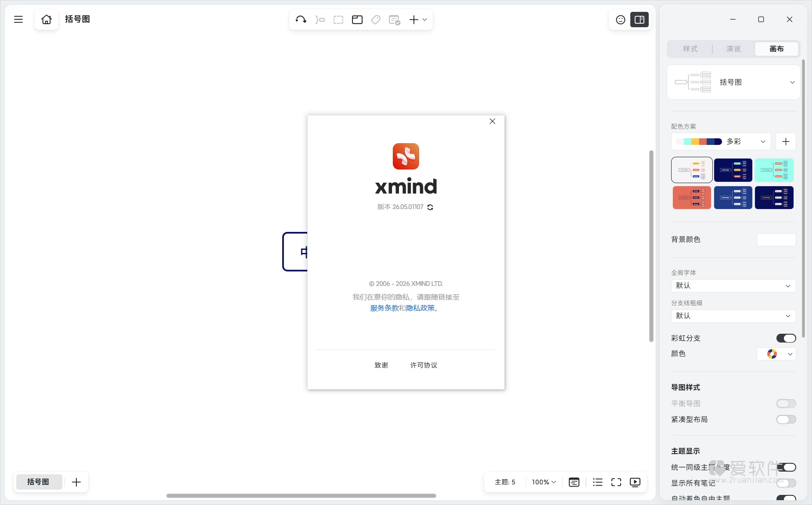Expand the 括号图 structure dropdown
Image resolution: width=812 pixels, height=505 pixels.
(x=733, y=82)
